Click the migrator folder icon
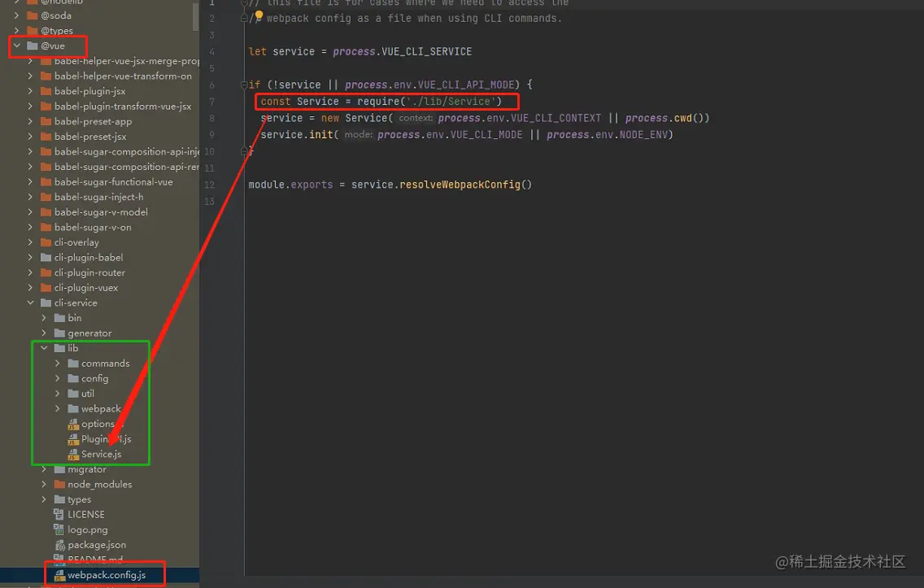This screenshot has width=924, height=588. pyautogui.click(x=59, y=469)
